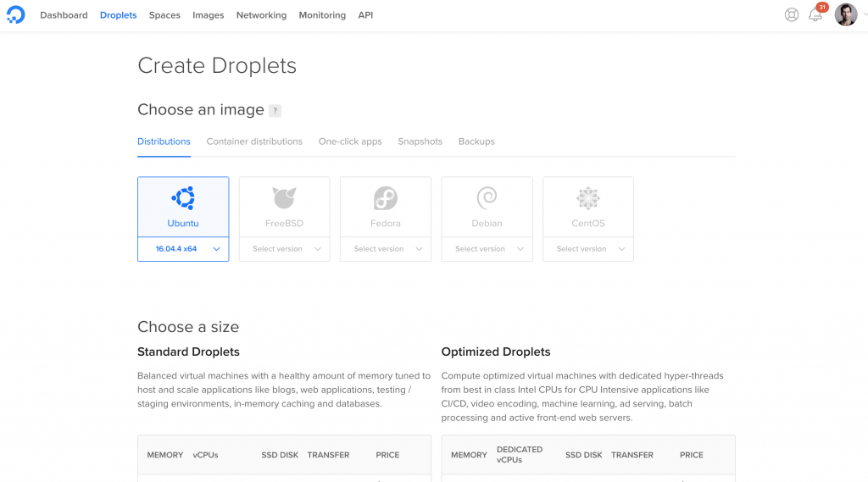Switch to the Snapshots tab

(x=420, y=141)
